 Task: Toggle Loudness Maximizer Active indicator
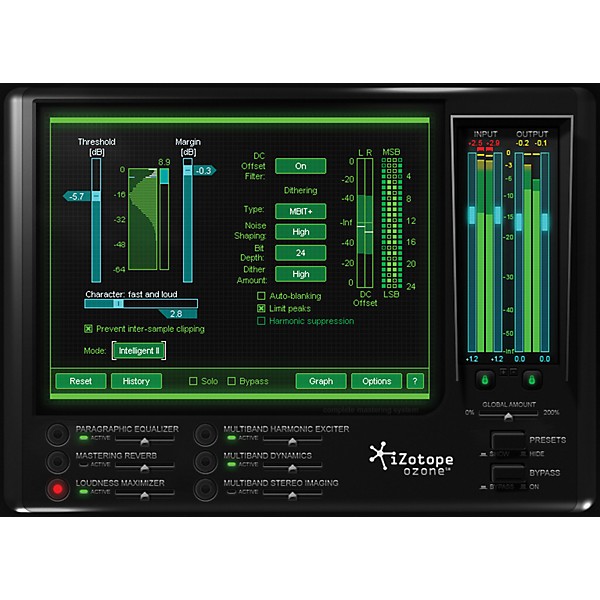tap(83, 492)
